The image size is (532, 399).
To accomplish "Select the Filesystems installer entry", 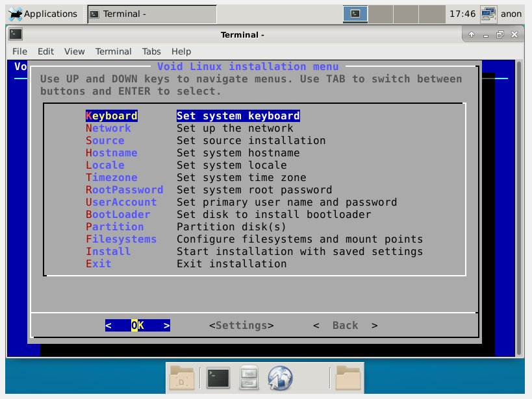I will point(121,239).
